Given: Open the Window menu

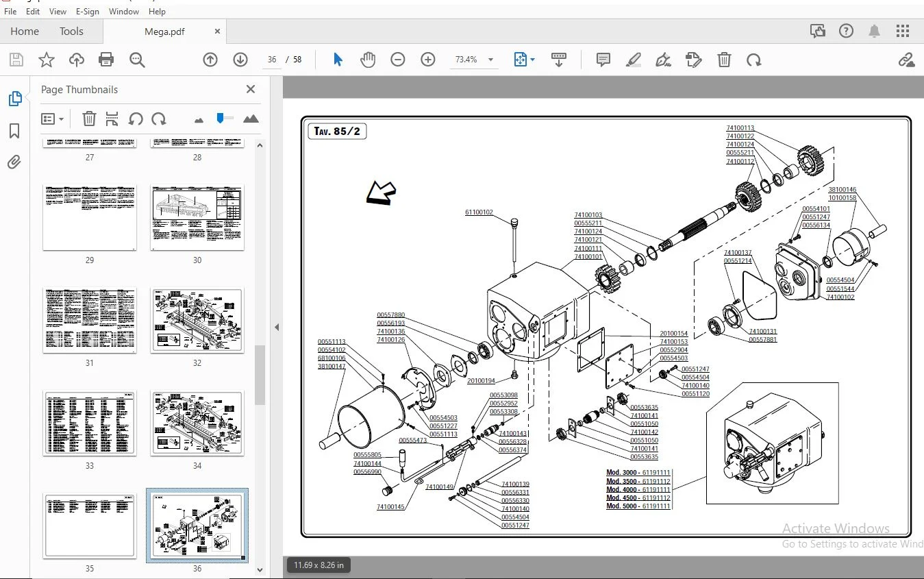Looking at the screenshot, I should click(124, 11).
